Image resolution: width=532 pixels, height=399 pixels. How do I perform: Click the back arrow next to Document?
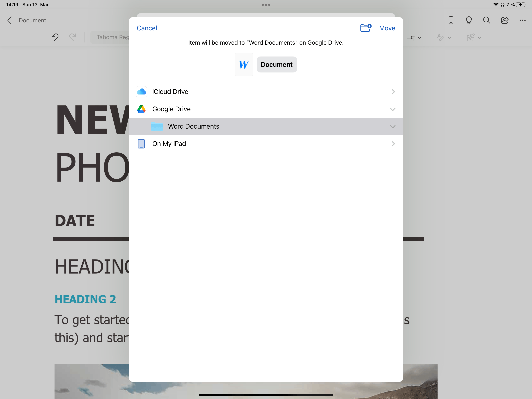coord(10,20)
